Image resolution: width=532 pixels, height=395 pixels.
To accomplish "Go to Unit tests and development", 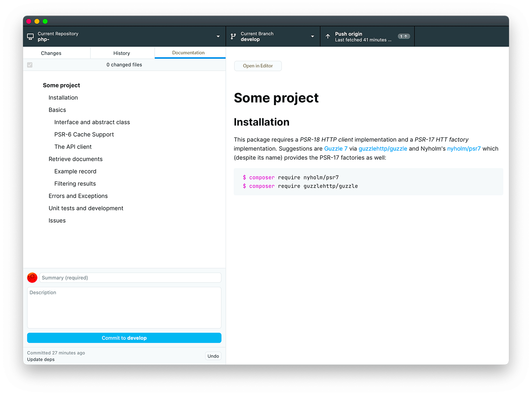I will [x=86, y=208].
